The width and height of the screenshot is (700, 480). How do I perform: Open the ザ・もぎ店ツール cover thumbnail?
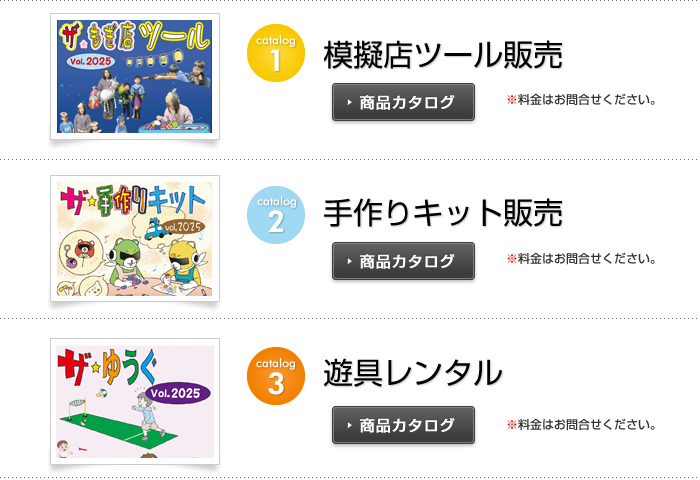pyautogui.click(x=134, y=76)
